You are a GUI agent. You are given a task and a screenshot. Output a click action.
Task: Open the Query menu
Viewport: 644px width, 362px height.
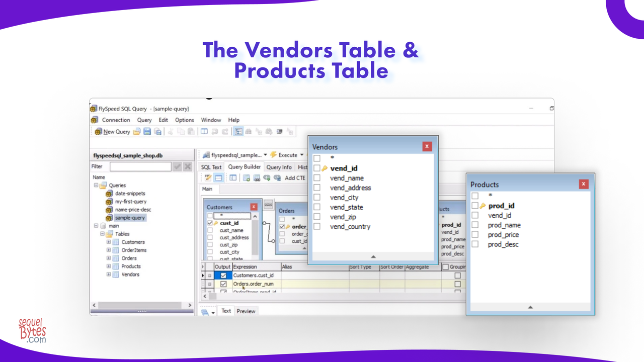(x=144, y=120)
